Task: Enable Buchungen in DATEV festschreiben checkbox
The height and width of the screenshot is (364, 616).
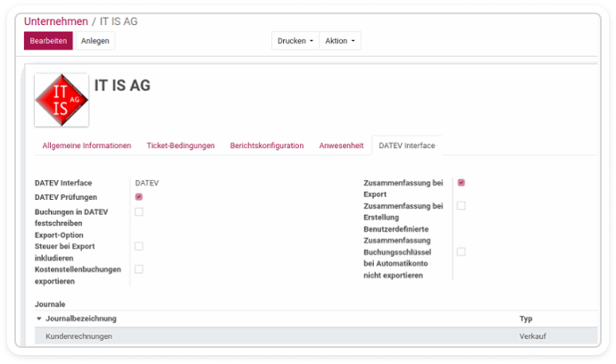Action: (138, 212)
